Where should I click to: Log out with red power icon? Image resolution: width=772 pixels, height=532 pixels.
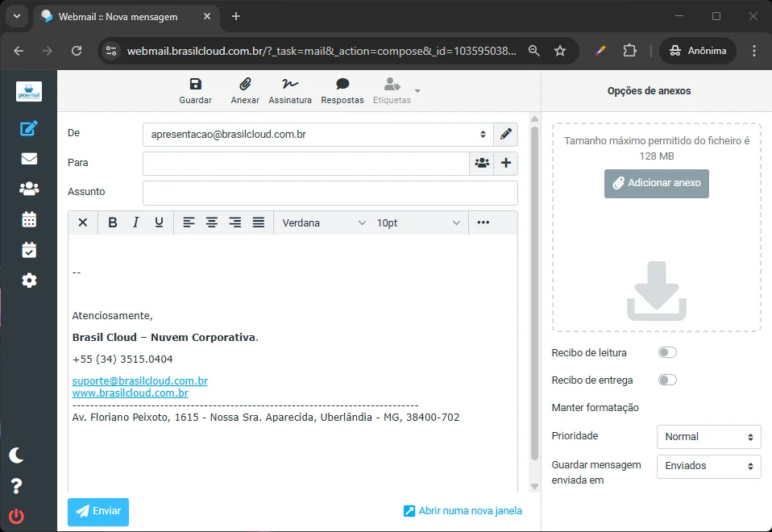16,516
